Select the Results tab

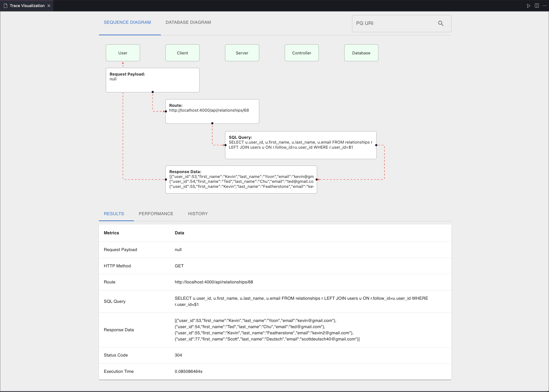[x=114, y=214]
